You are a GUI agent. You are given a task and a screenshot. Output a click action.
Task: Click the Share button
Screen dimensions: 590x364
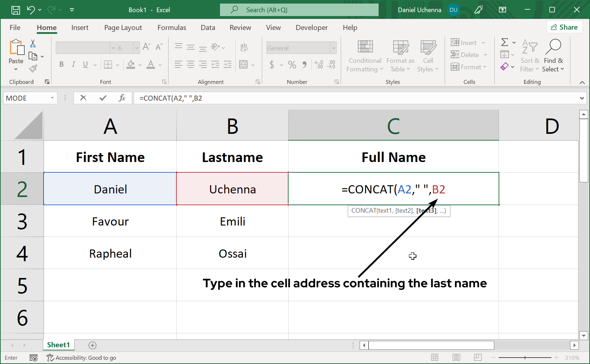coord(565,27)
